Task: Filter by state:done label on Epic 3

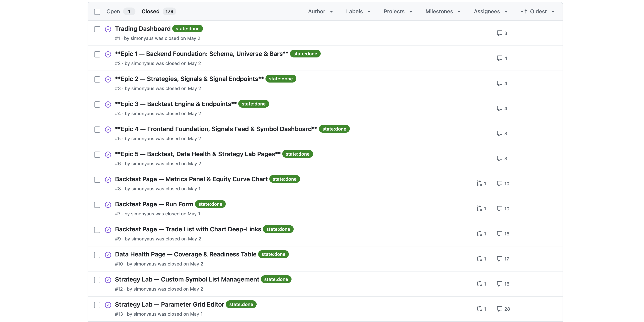Action: tap(254, 104)
